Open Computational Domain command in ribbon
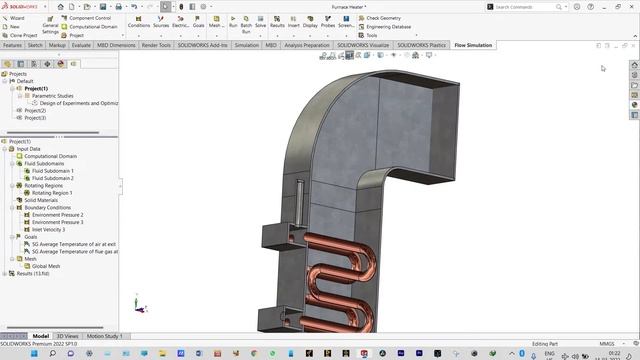The image size is (640, 360). [x=89, y=27]
